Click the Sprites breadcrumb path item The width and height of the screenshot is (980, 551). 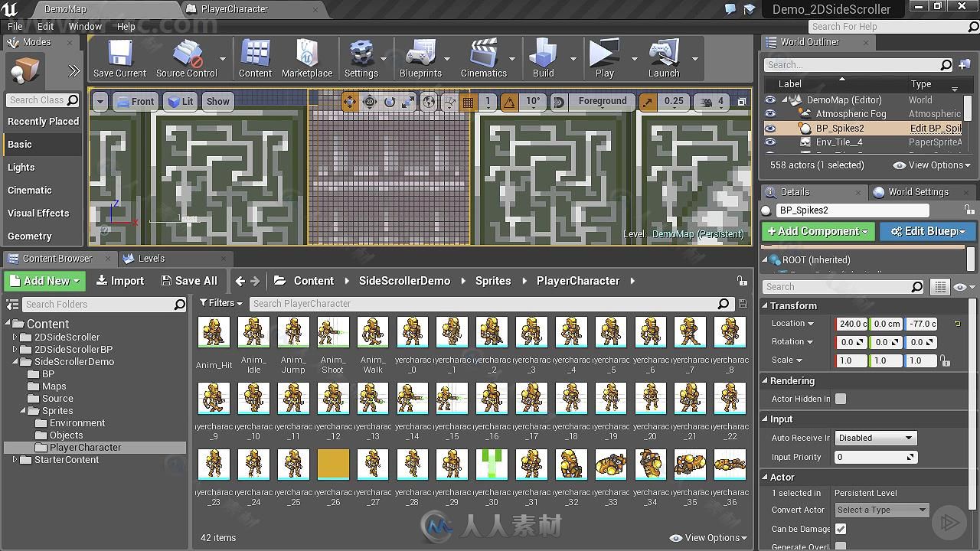click(492, 281)
